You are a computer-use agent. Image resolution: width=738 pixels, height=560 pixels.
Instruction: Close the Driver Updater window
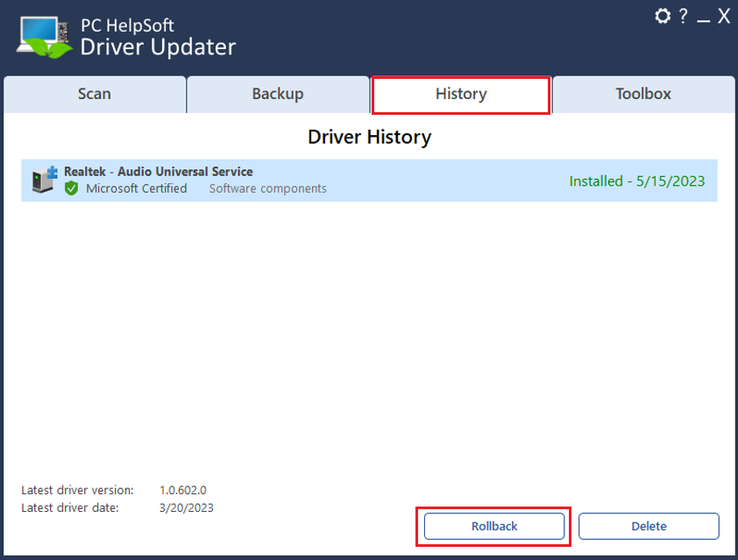(723, 16)
